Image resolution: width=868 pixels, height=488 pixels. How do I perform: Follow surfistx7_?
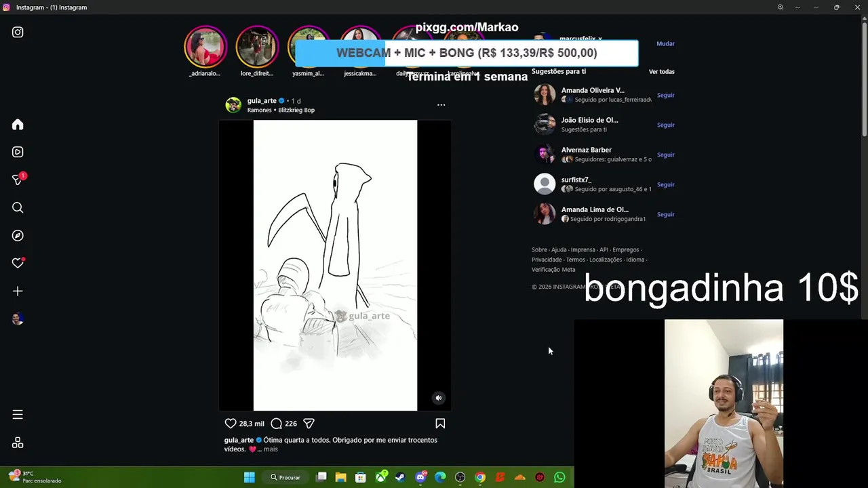click(665, 184)
